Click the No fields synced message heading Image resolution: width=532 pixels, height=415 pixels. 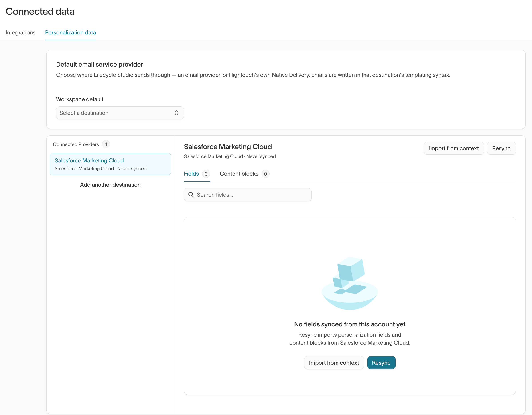pos(350,324)
